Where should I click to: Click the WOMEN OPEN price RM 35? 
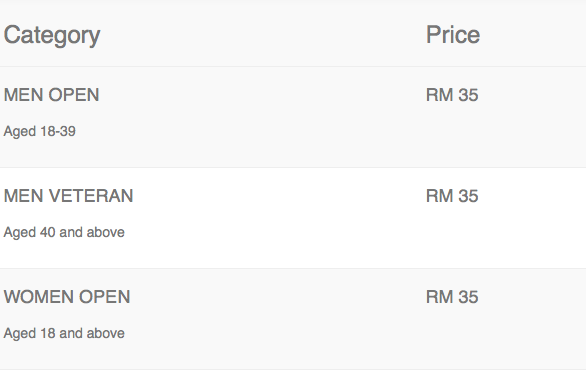point(452,297)
